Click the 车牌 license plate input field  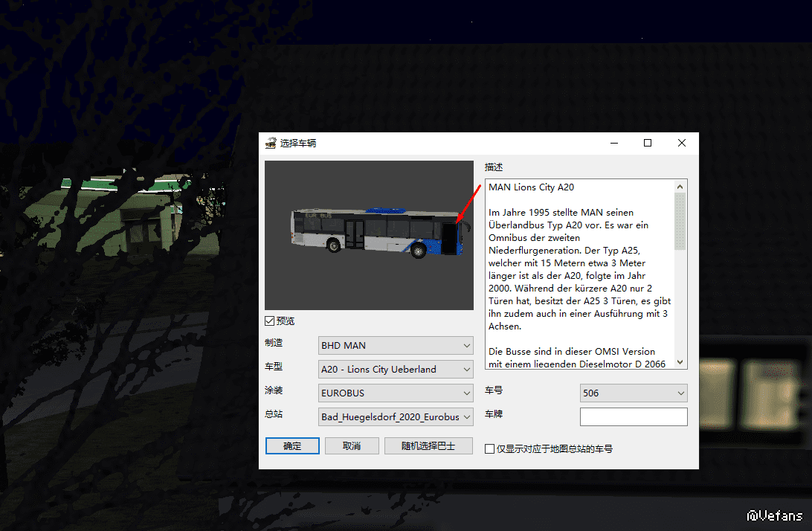(634, 417)
